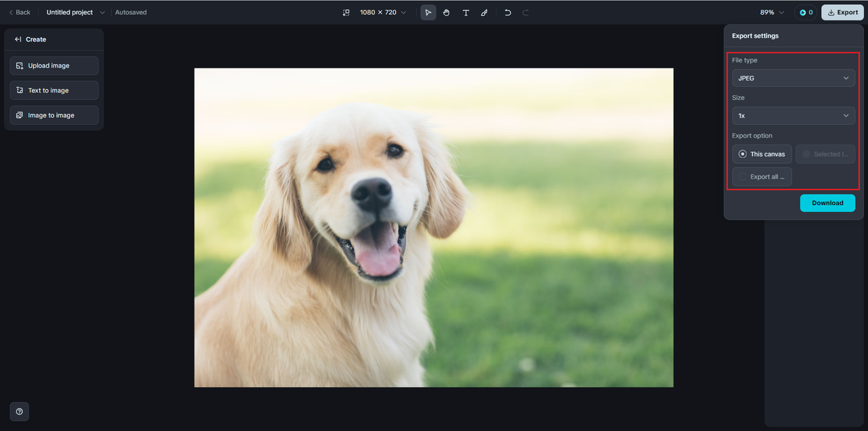Open the help question mark icon

pyautogui.click(x=19, y=411)
